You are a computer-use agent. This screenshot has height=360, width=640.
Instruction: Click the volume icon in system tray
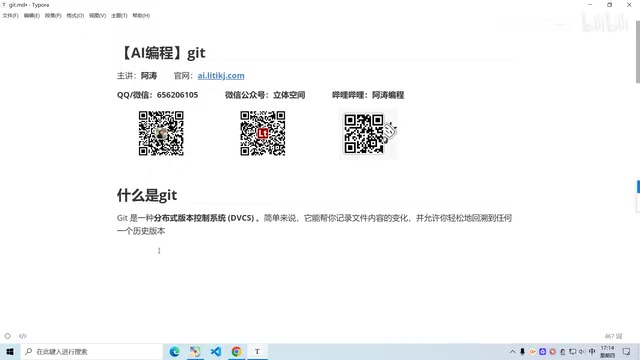(582, 351)
